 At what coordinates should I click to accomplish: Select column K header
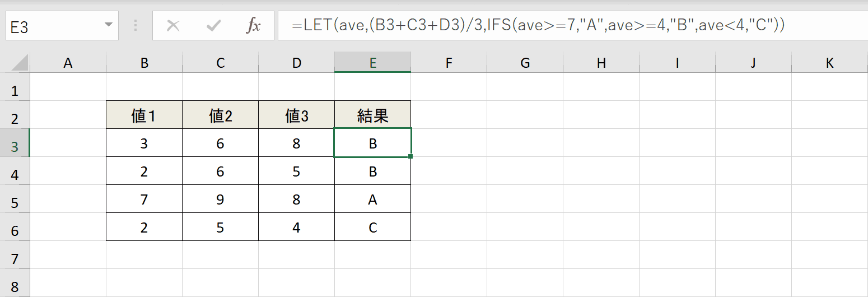pyautogui.click(x=829, y=63)
